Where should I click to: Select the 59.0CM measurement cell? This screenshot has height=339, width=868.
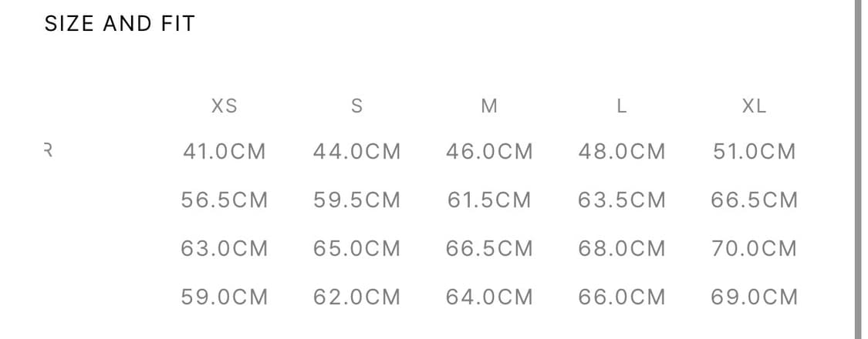click(224, 297)
